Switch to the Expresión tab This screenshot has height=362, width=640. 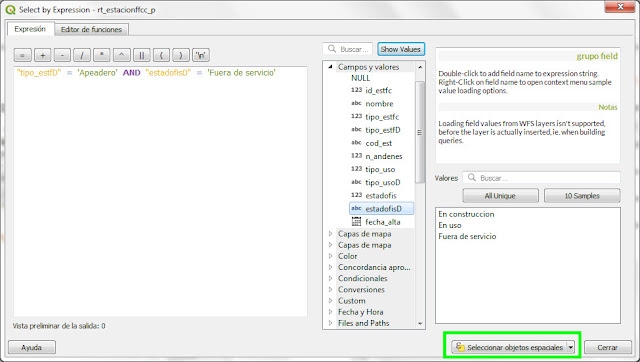(x=30, y=29)
